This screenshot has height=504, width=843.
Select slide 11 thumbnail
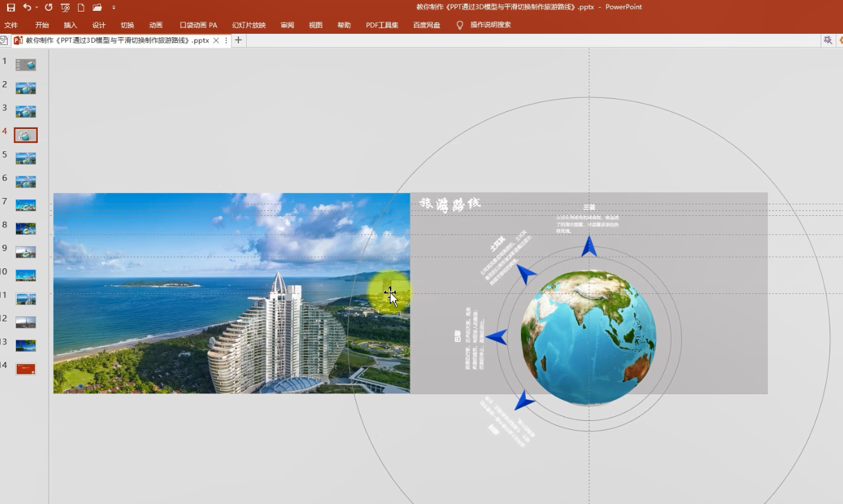26,299
